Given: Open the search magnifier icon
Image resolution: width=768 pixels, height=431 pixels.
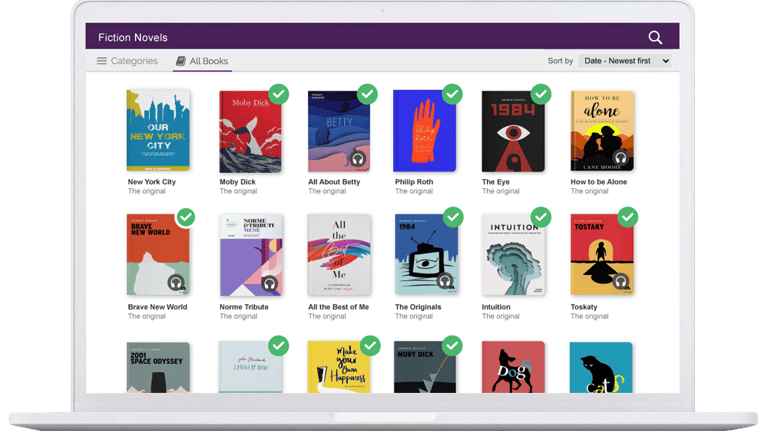Looking at the screenshot, I should click(x=655, y=37).
